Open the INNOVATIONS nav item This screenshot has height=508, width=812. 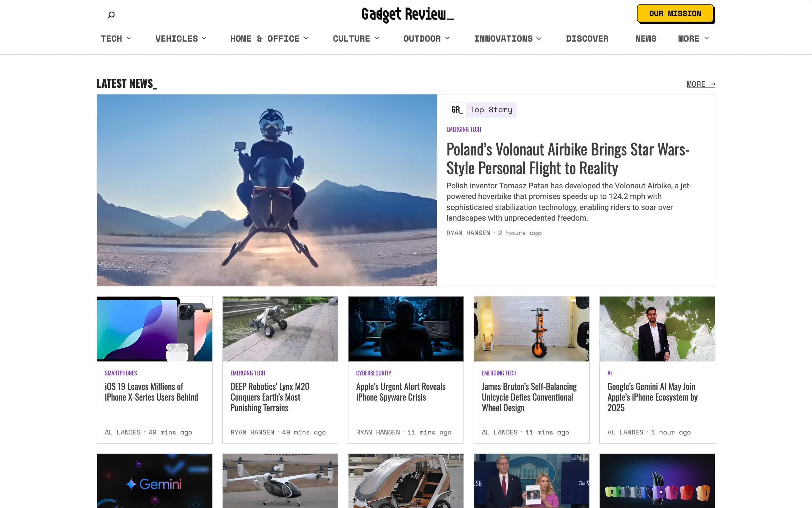(x=503, y=39)
